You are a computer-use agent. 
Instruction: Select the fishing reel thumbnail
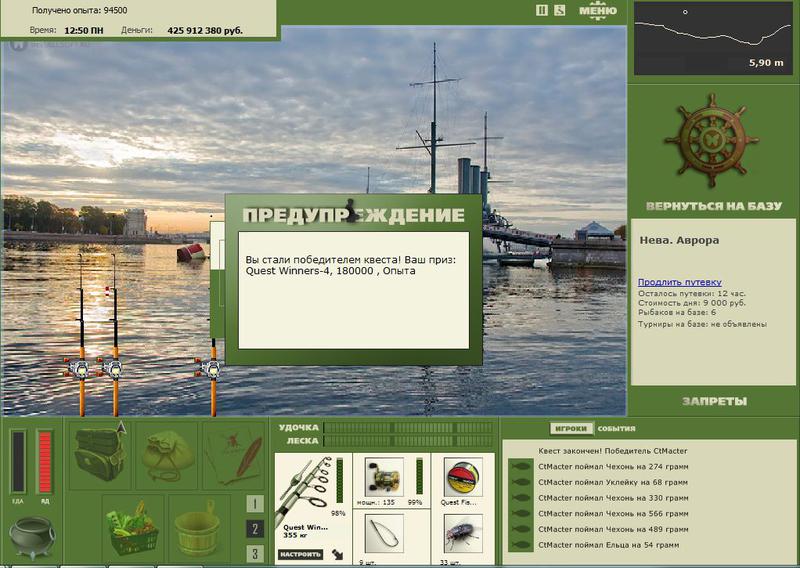[x=384, y=477]
